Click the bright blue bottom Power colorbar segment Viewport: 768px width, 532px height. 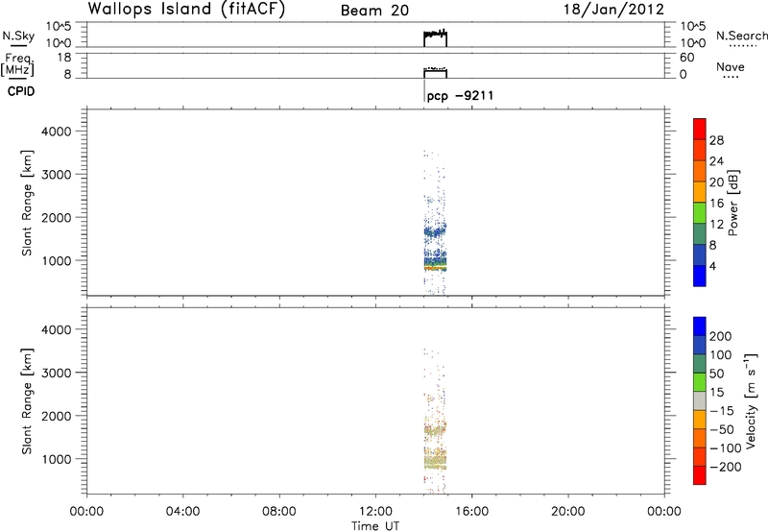coord(700,276)
